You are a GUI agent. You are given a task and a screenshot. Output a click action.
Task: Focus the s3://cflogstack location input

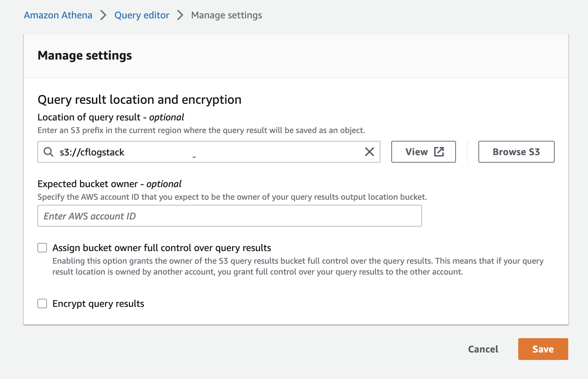click(x=209, y=152)
